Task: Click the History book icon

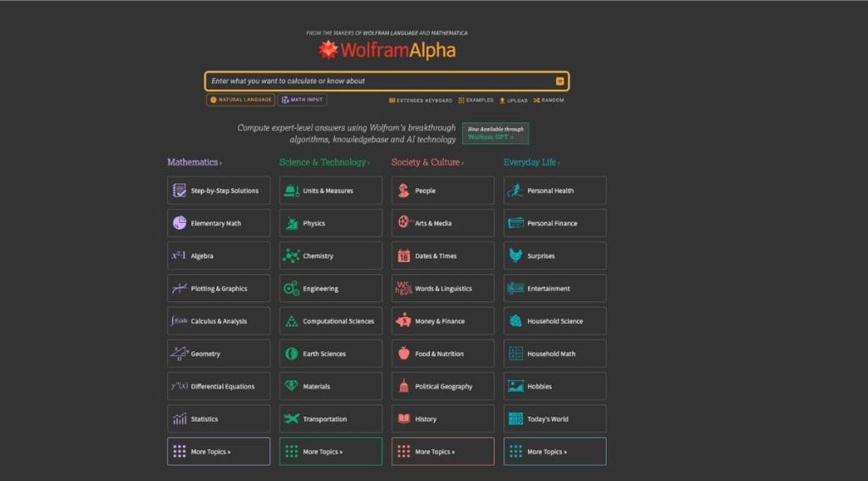Action: pyautogui.click(x=403, y=418)
